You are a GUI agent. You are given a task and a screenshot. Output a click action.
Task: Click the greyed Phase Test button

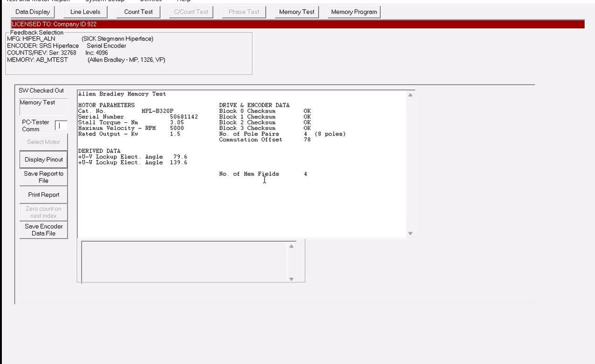[244, 12]
